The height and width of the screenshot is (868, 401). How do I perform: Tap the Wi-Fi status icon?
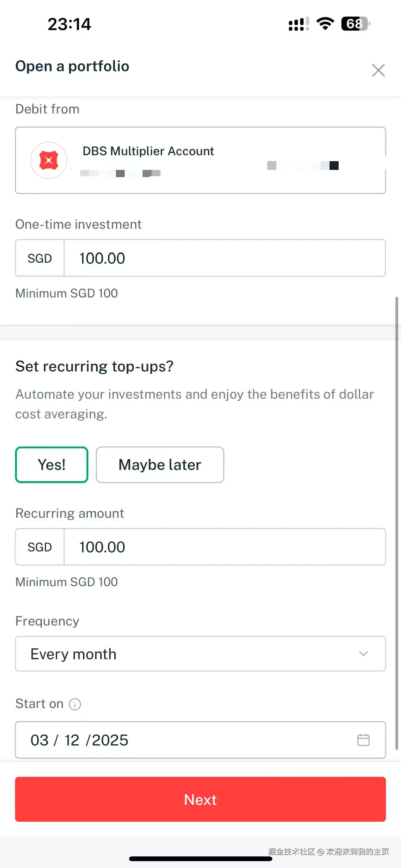(x=325, y=24)
